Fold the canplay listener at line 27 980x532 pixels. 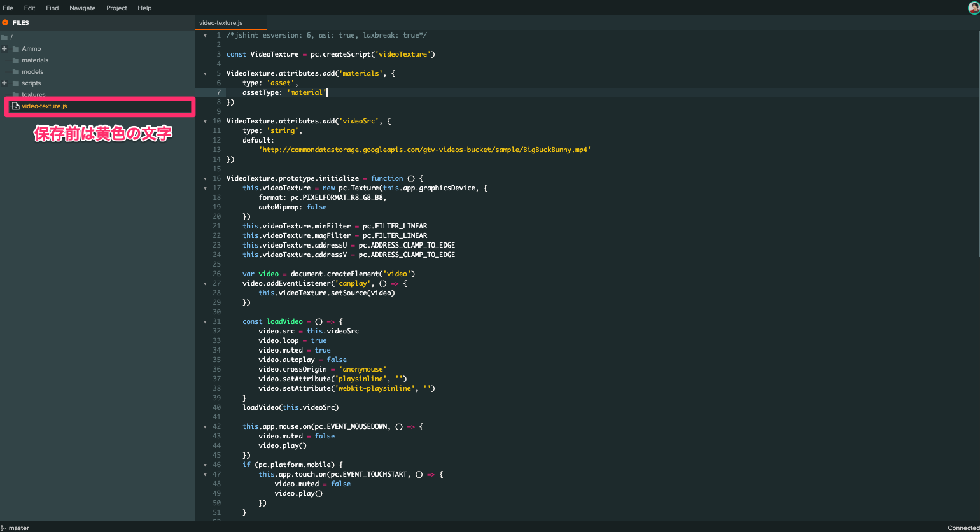[205, 284]
